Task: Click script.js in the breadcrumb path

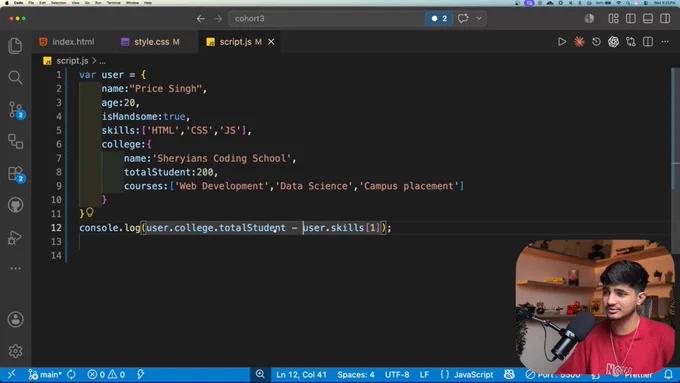Action: point(72,61)
